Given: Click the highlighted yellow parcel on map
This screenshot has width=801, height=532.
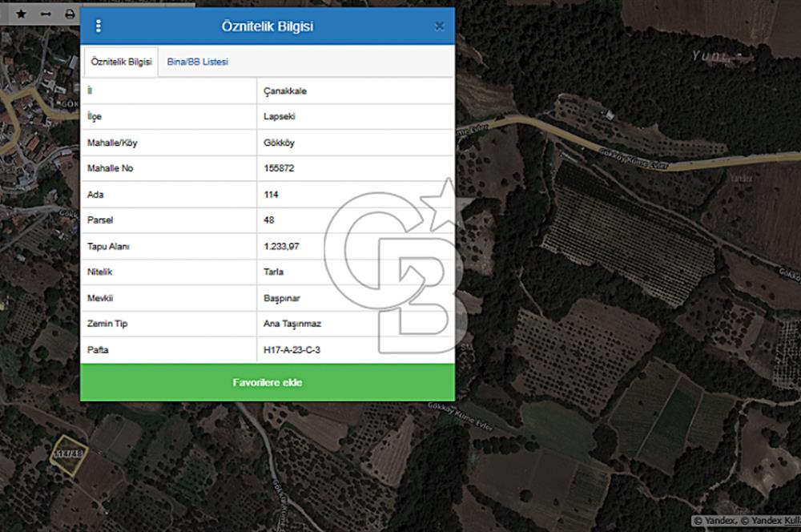Looking at the screenshot, I should point(68,455).
